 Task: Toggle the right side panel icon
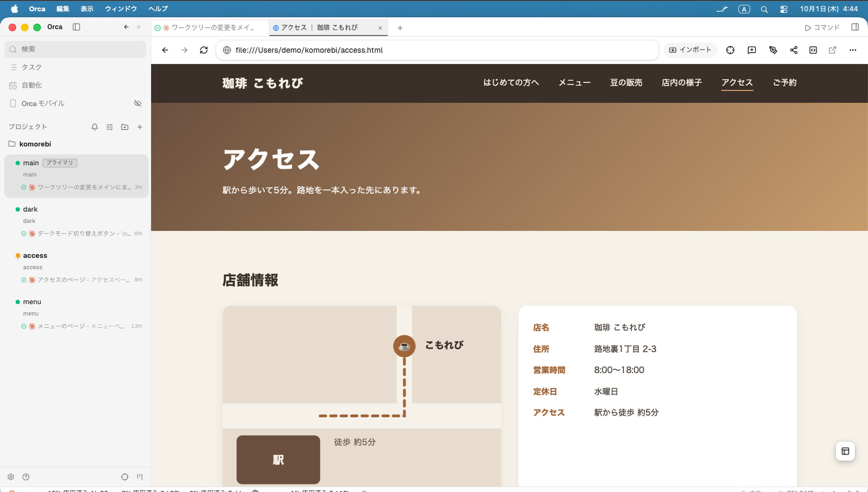pyautogui.click(x=855, y=27)
